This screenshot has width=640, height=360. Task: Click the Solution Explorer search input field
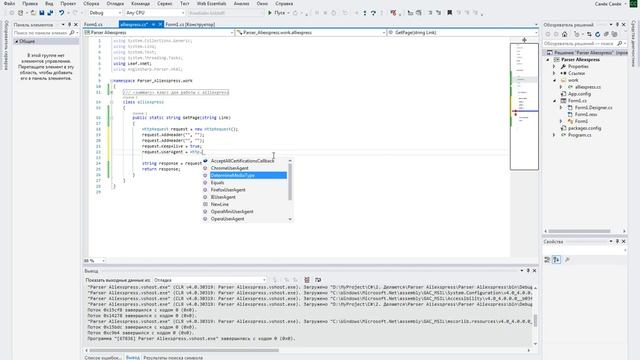click(579, 43)
